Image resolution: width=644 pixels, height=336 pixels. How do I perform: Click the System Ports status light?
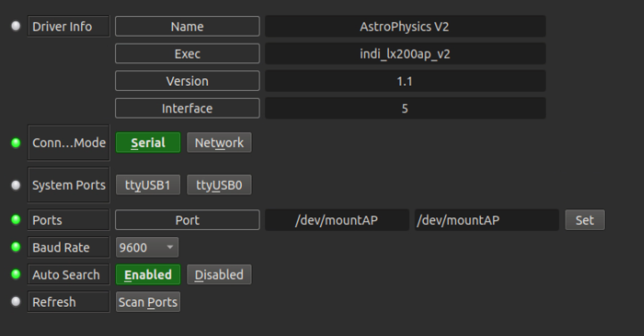16,185
